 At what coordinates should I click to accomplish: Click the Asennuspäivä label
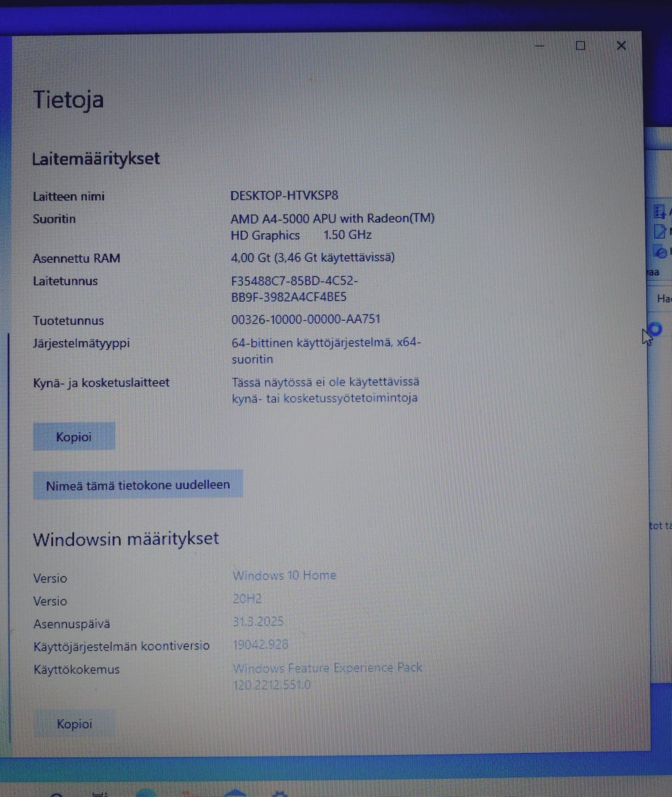(71, 624)
